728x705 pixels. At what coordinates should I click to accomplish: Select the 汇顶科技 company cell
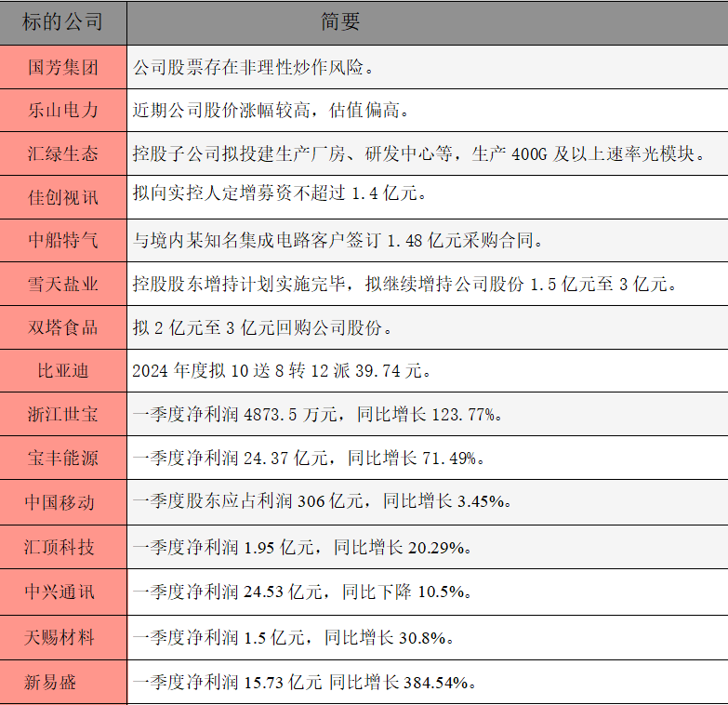tap(63, 547)
